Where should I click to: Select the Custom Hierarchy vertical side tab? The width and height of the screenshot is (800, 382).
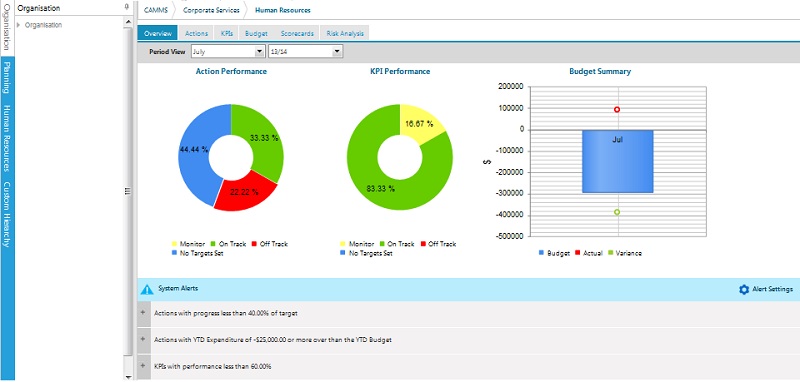(7, 214)
